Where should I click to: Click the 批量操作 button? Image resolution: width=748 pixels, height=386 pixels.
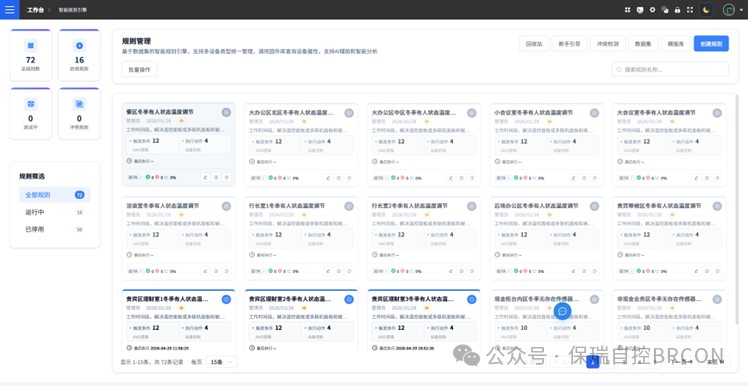coord(139,69)
